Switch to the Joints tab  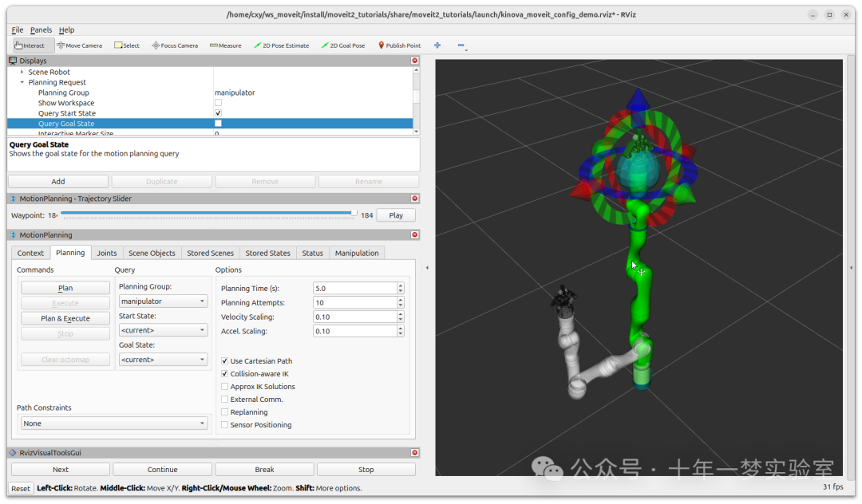107,253
